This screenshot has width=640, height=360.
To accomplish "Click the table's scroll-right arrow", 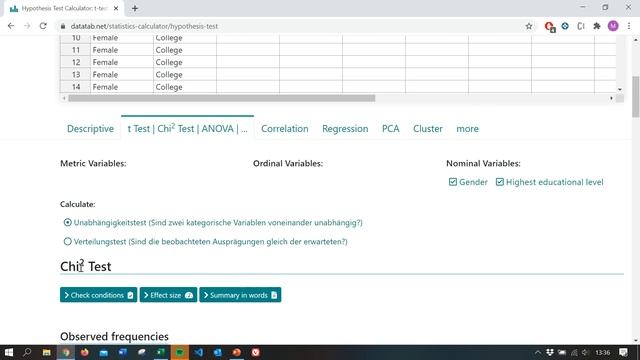I will click(x=611, y=98).
